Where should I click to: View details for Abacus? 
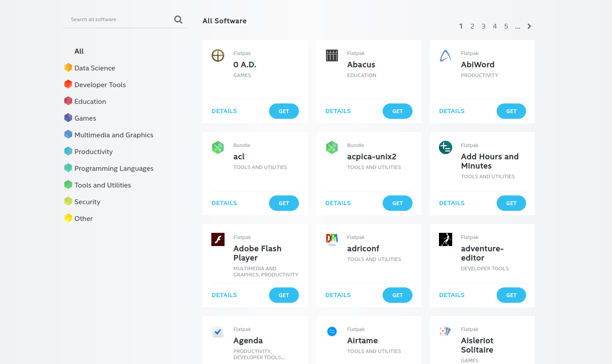pyautogui.click(x=338, y=111)
